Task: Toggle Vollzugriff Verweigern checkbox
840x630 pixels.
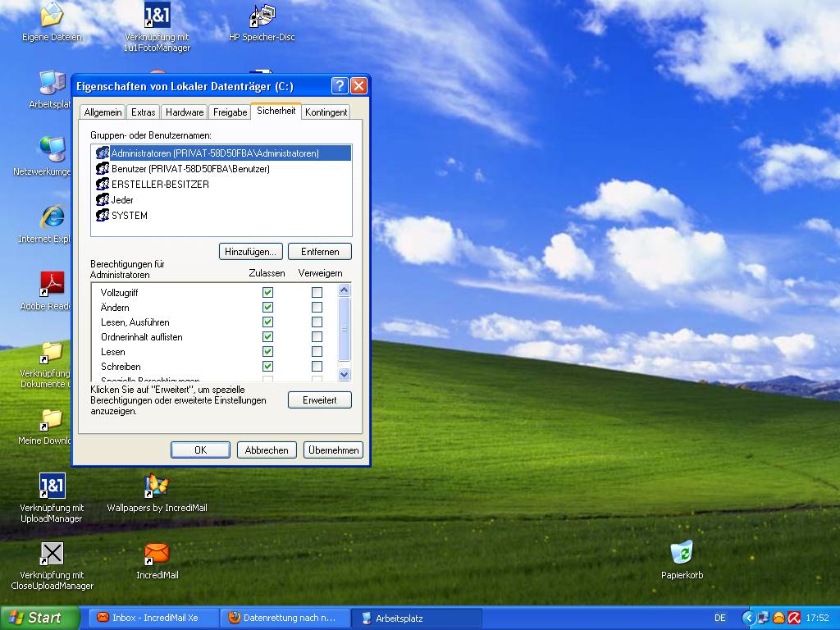Action: point(317,293)
